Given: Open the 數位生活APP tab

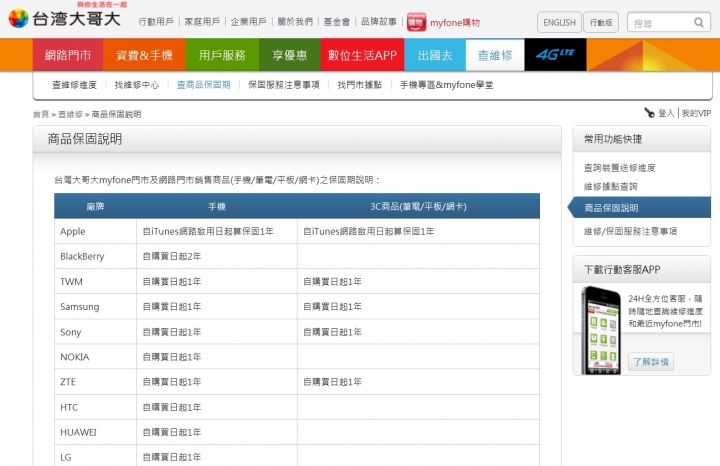Looking at the screenshot, I should [362, 55].
